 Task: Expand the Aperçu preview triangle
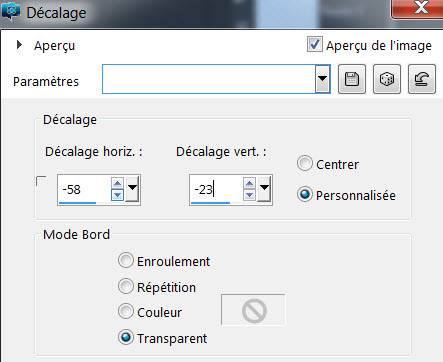19,44
